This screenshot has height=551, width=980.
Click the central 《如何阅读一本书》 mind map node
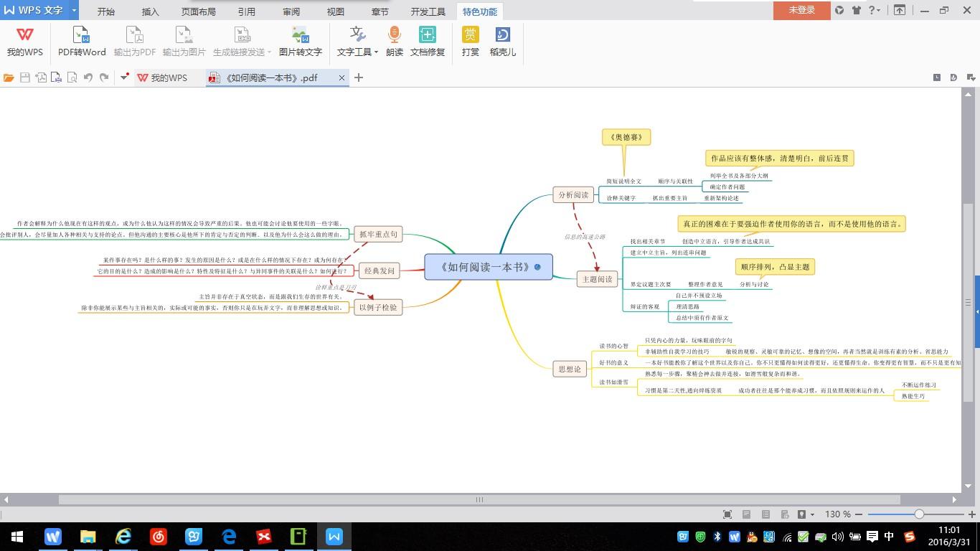[x=489, y=267]
